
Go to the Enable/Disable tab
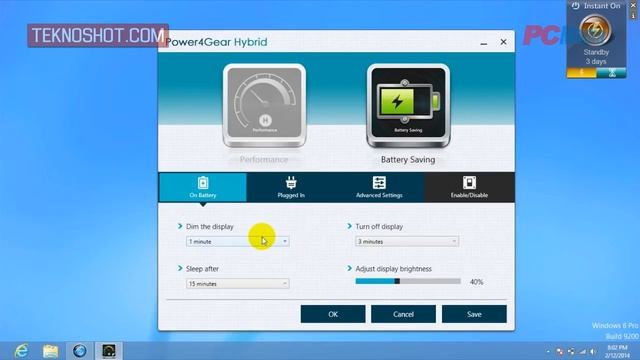tap(469, 187)
